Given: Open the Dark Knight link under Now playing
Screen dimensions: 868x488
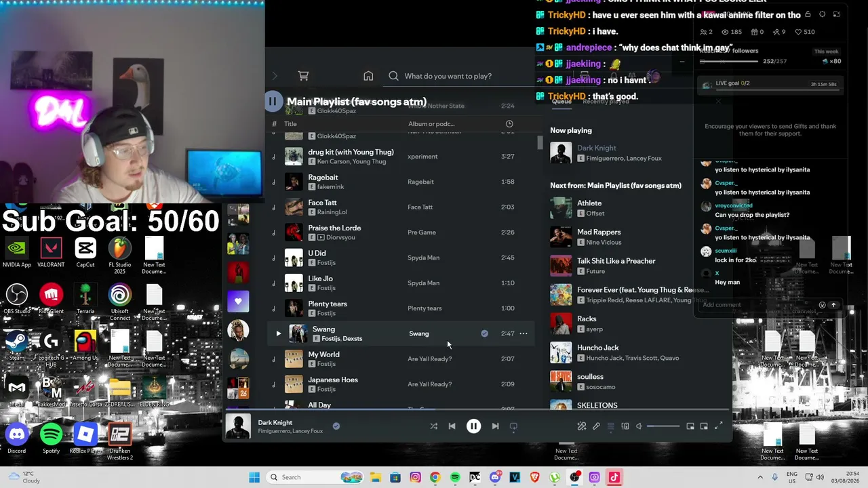Looking at the screenshot, I should click(597, 148).
